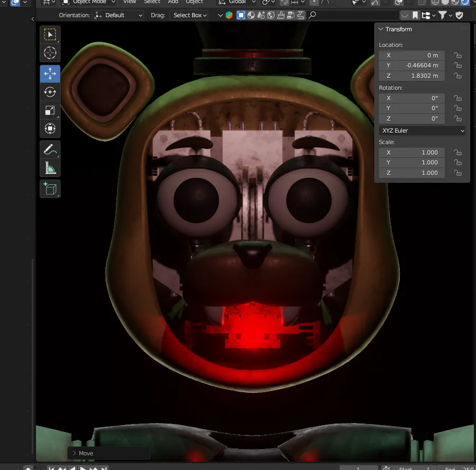Click the stepped-stairs icon left of the search field
476x470 pixels.
click(300, 15)
